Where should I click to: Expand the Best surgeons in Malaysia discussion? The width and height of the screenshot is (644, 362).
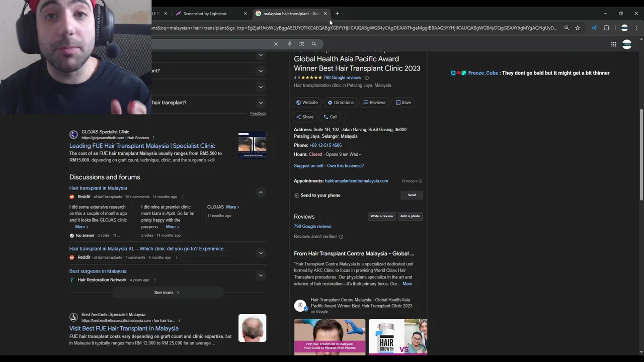pos(261,276)
